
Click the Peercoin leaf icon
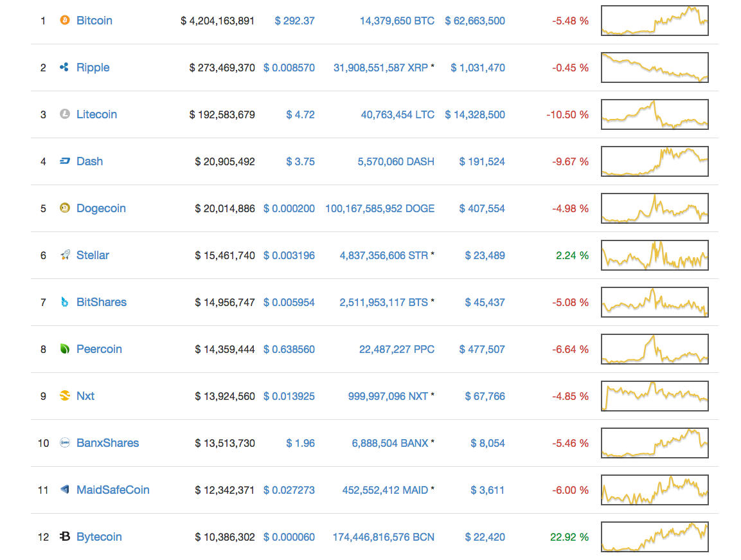pyautogui.click(x=65, y=349)
